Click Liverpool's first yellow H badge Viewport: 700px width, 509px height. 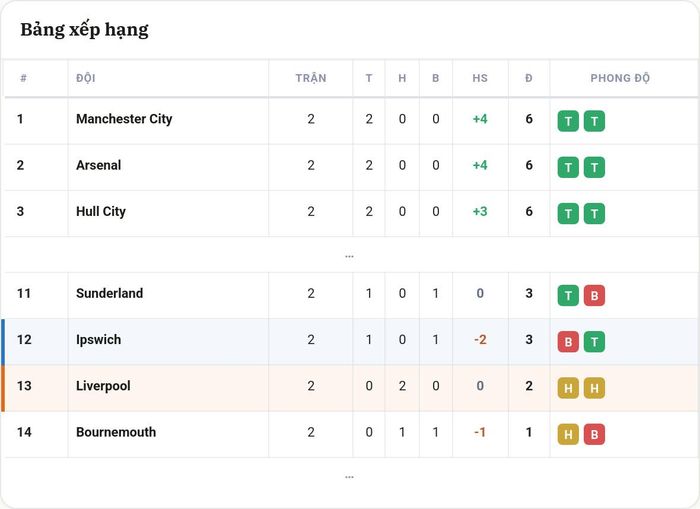(568, 388)
